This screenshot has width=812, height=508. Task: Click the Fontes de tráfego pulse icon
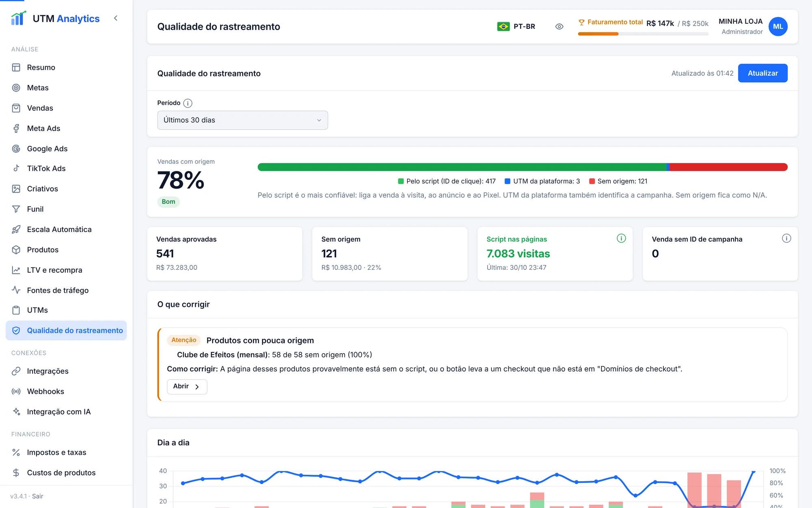point(16,290)
